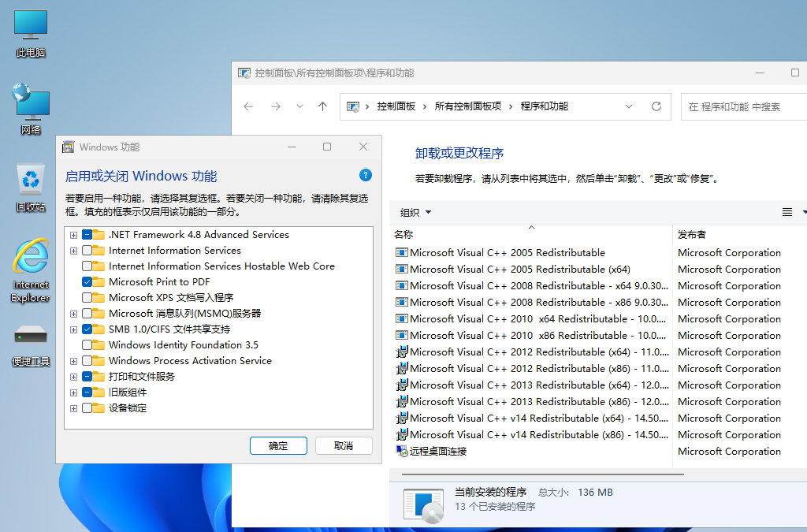Launch Internet Explorer from the desktop
807x532 pixels.
31,270
